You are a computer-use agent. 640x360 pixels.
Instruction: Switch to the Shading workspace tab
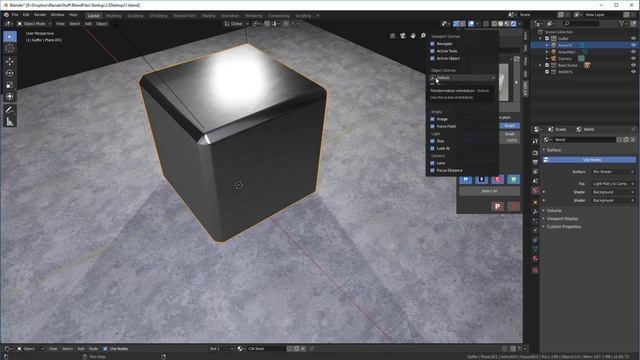point(209,16)
